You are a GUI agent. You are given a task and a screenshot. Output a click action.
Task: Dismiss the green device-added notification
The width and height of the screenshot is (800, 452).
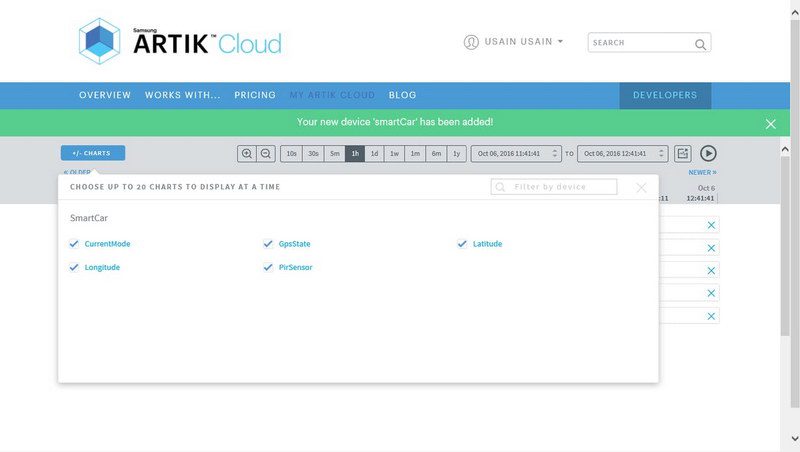tap(770, 124)
